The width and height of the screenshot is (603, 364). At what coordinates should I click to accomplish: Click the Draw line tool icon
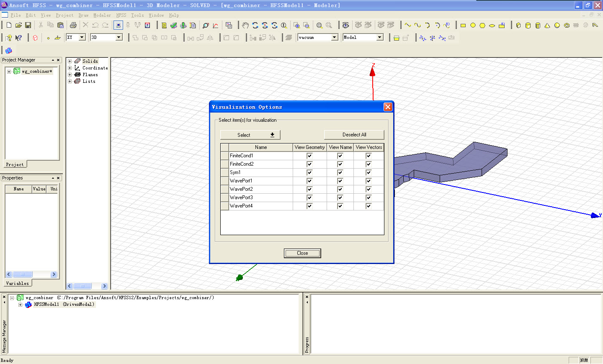pos(407,25)
